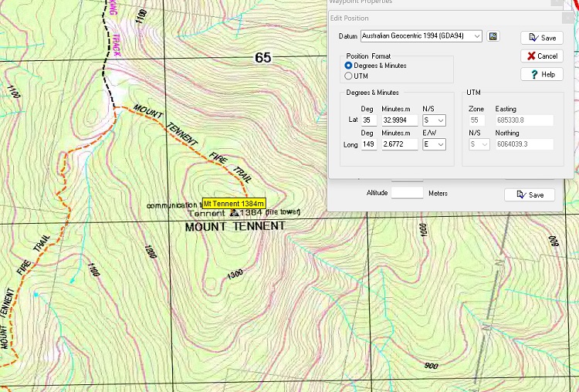Click the 900 contour label on map
This screenshot has width=579, height=392.
tap(431, 366)
